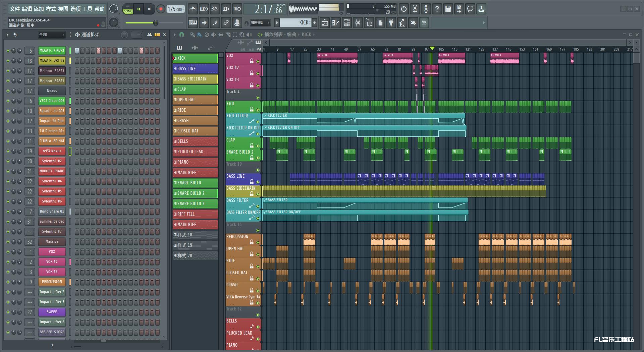This screenshot has width=644, height=352.
Task: Open the channel filter 全部 dropdown
Action: click(51, 35)
